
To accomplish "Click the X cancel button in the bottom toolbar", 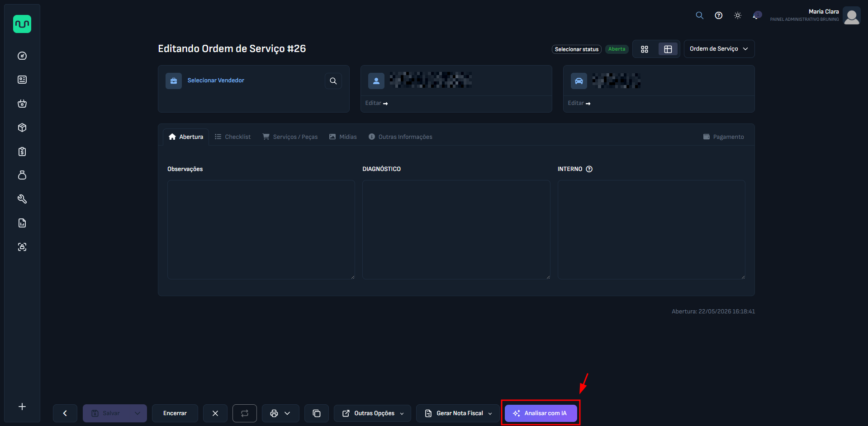I will coord(215,413).
